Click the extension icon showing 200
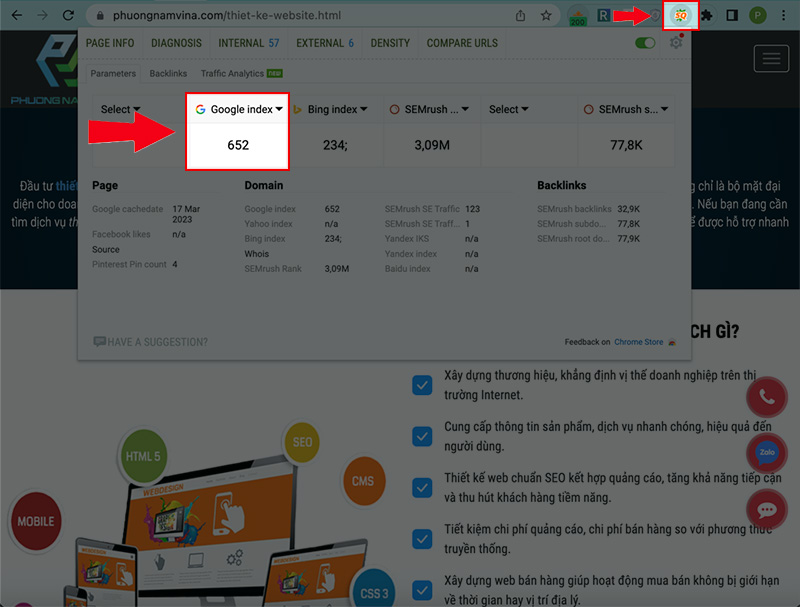The width and height of the screenshot is (800, 607). click(x=578, y=16)
